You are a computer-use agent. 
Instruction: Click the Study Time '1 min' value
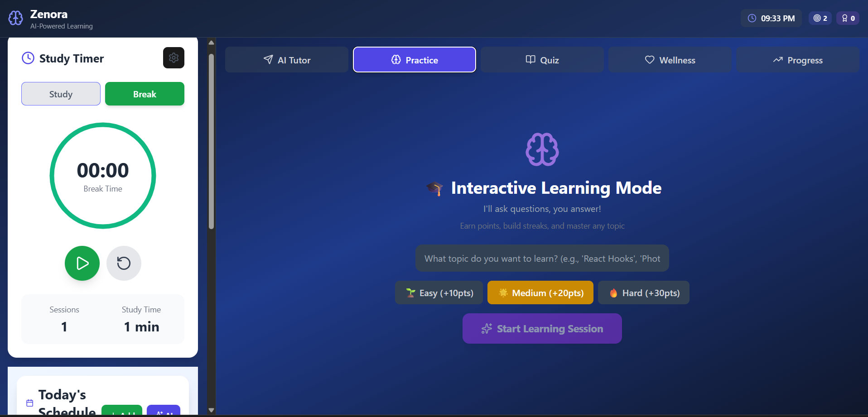click(x=141, y=326)
